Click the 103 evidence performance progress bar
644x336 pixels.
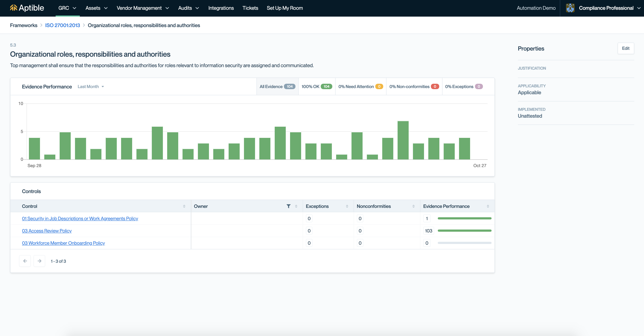pyautogui.click(x=464, y=231)
